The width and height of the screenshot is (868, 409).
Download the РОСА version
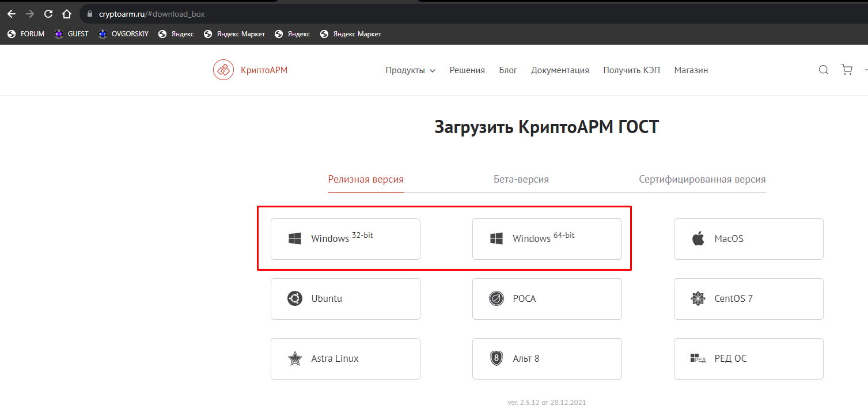(x=547, y=298)
